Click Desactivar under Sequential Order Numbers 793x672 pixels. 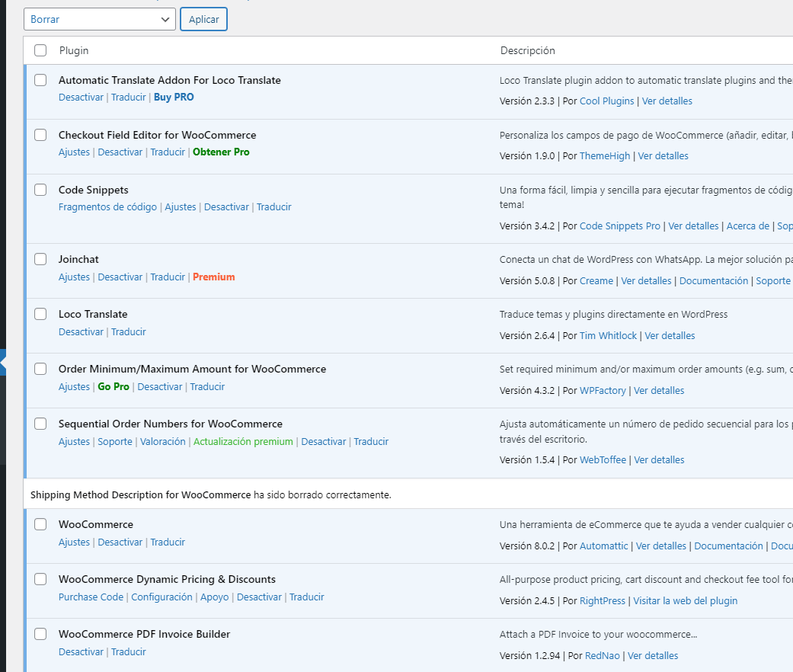(324, 441)
